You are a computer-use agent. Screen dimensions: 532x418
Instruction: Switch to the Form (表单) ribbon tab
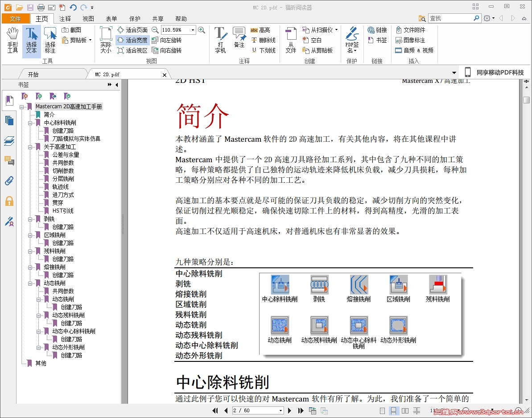pos(111,19)
